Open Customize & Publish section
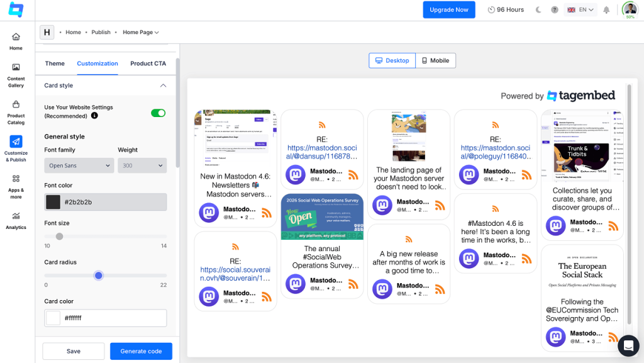Viewport: 644px width, 363px height. tap(16, 148)
